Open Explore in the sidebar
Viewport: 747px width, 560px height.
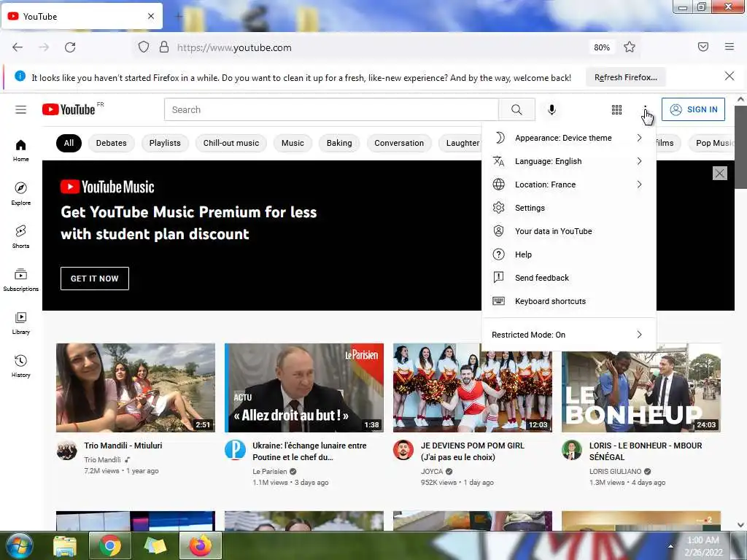(20, 193)
